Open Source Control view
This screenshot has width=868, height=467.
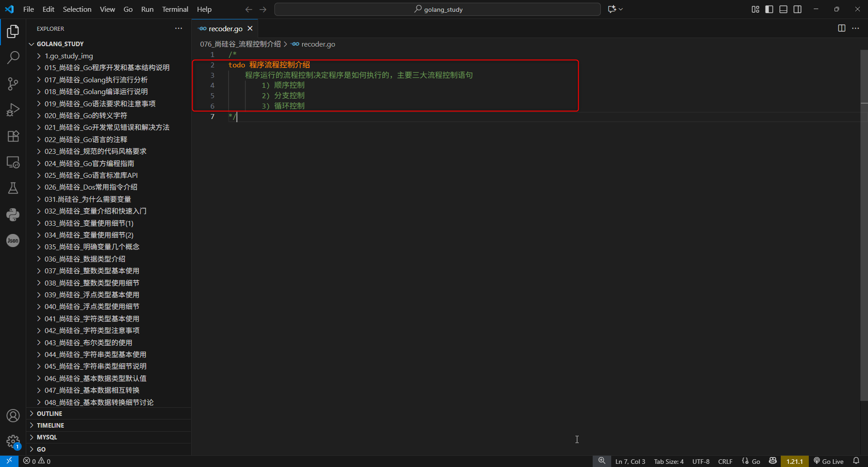13,84
